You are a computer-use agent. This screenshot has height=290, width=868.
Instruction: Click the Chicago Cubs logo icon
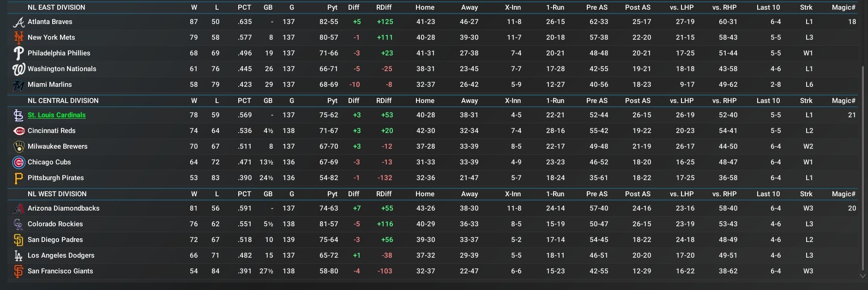[19, 163]
